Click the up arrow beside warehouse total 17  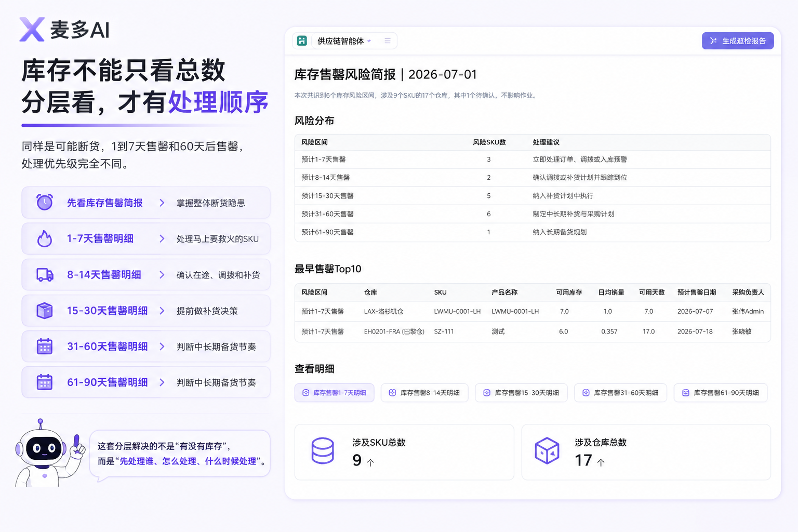(601, 462)
